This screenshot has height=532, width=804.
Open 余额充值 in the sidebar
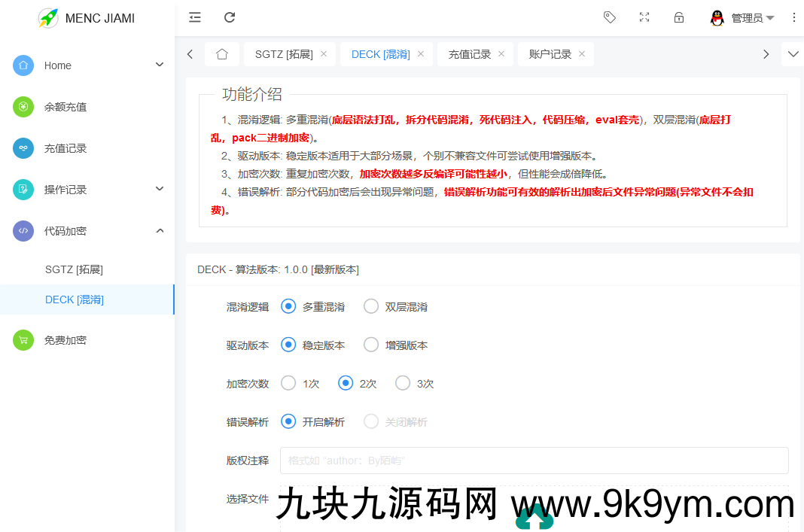tap(65, 107)
